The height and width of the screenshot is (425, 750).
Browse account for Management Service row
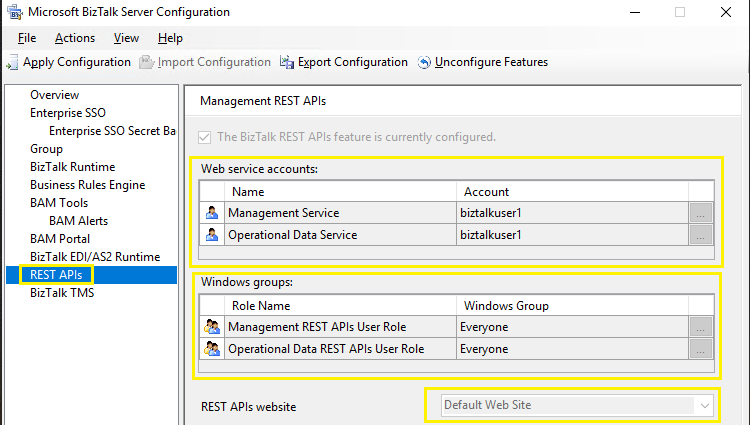[x=700, y=212]
